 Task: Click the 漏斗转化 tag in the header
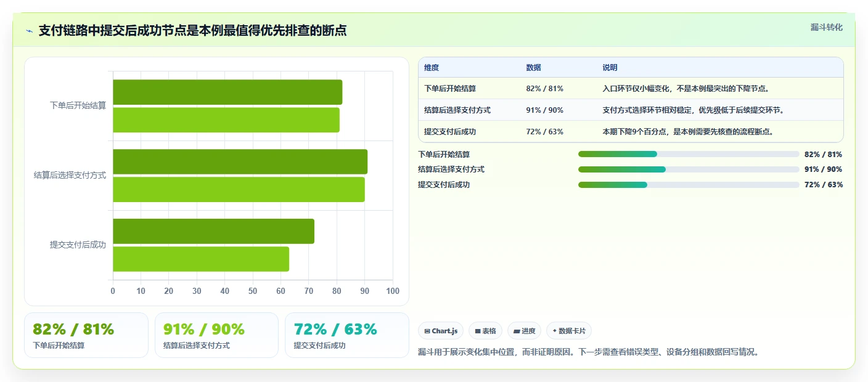[x=826, y=27]
